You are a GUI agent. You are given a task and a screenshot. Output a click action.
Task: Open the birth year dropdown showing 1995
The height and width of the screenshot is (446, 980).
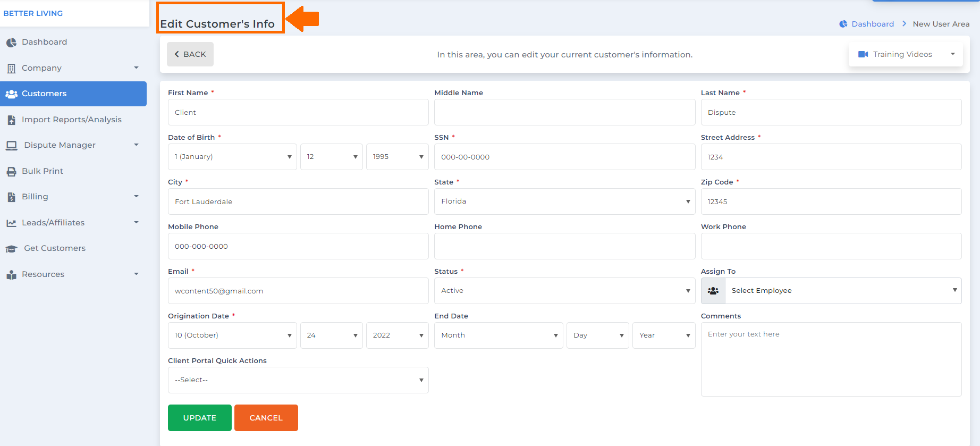click(398, 157)
